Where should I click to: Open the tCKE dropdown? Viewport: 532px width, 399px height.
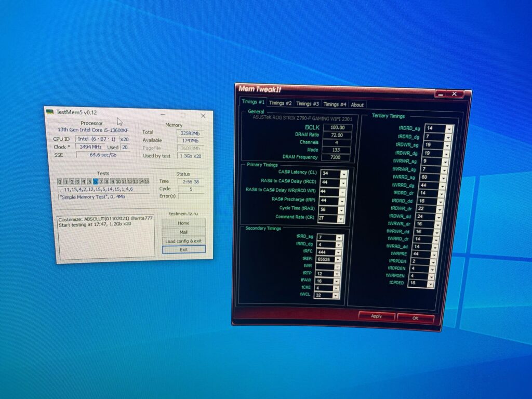336,288
